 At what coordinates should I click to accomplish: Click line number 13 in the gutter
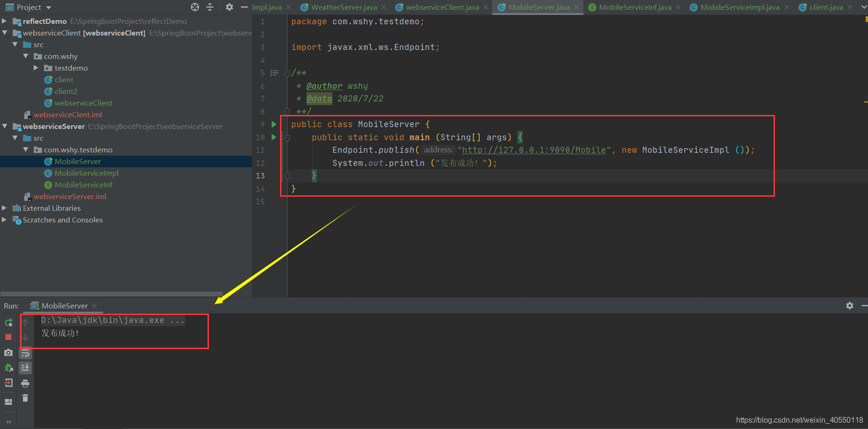260,176
